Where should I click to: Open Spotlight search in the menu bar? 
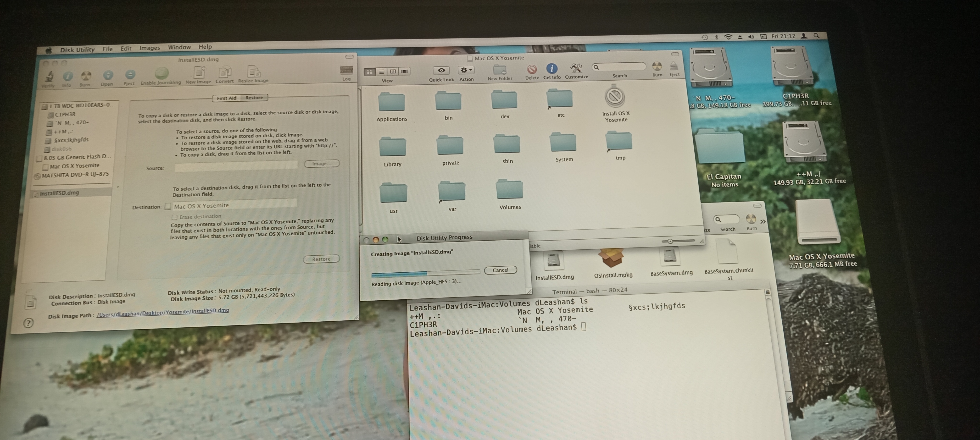pos(816,36)
